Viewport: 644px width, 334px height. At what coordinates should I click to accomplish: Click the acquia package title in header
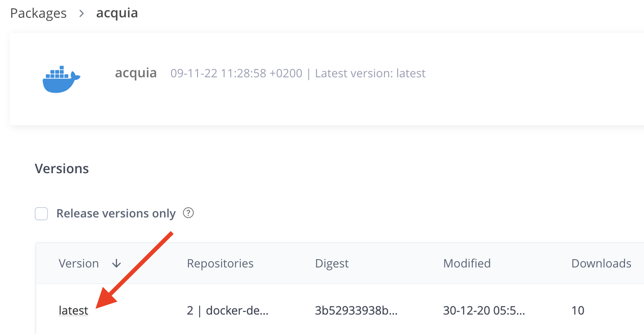click(136, 73)
